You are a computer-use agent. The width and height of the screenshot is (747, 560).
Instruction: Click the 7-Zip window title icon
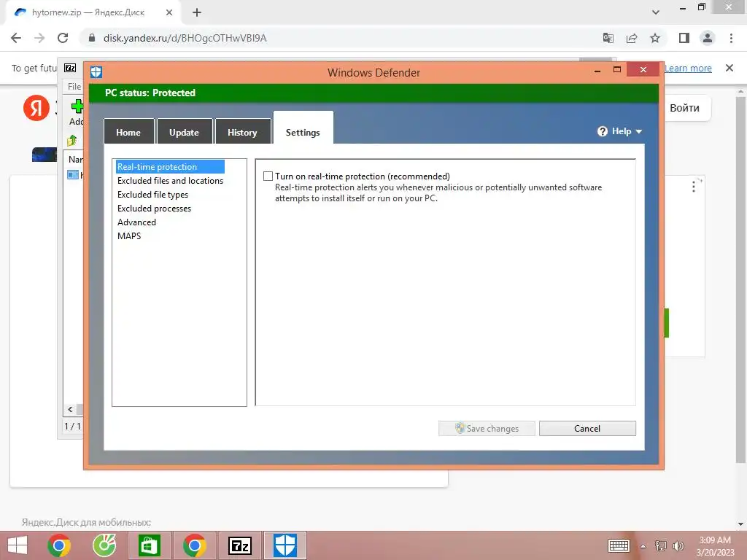pos(70,68)
